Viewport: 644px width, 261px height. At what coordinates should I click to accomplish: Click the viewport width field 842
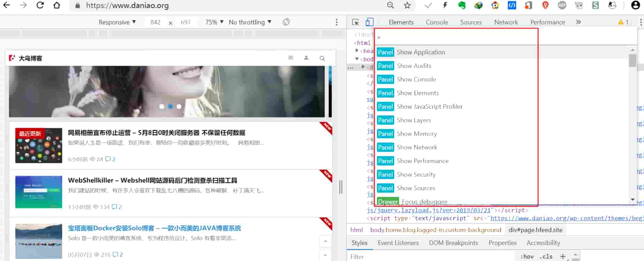(x=155, y=22)
